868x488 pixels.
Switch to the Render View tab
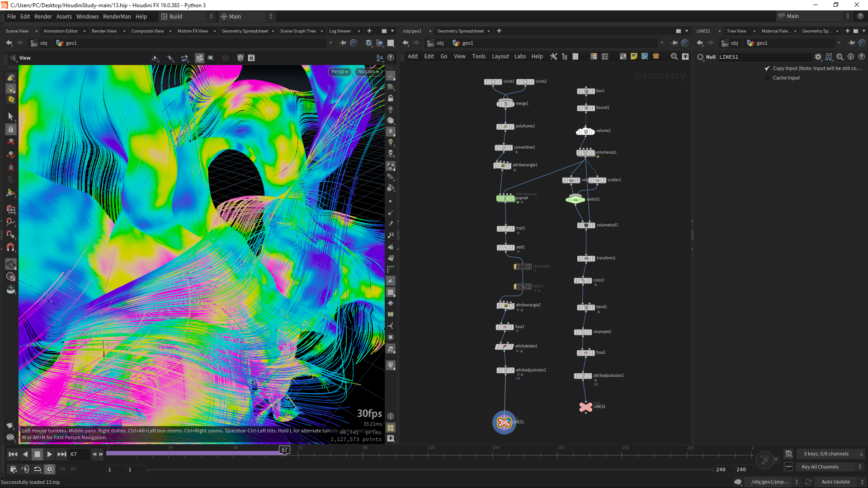(104, 31)
